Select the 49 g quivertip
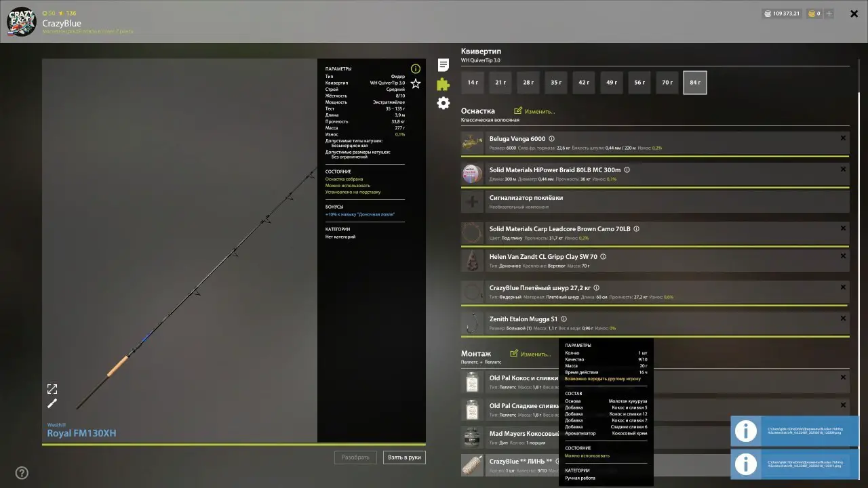 (612, 83)
